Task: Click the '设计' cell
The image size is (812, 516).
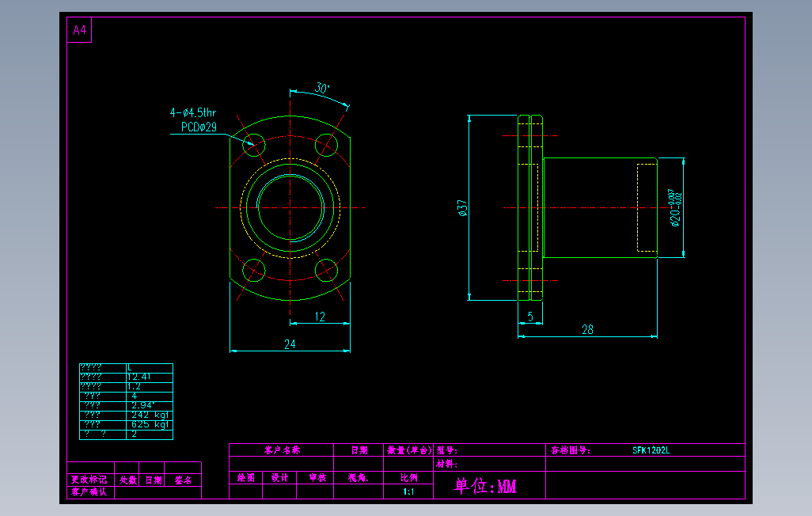Action: (279, 478)
